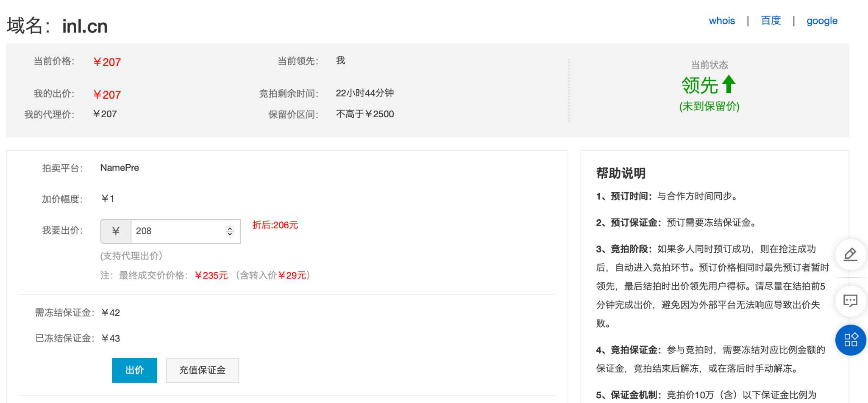Click the 充值保证金 recharge deposit button
This screenshot has height=403, width=868.
pyautogui.click(x=202, y=370)
